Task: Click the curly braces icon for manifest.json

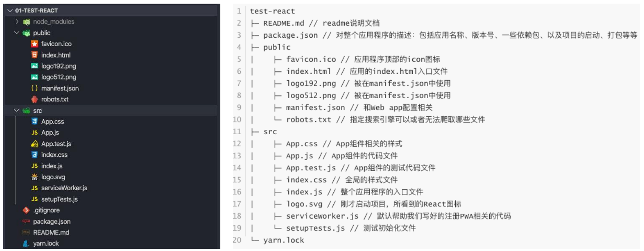Action: pos(35,88)
